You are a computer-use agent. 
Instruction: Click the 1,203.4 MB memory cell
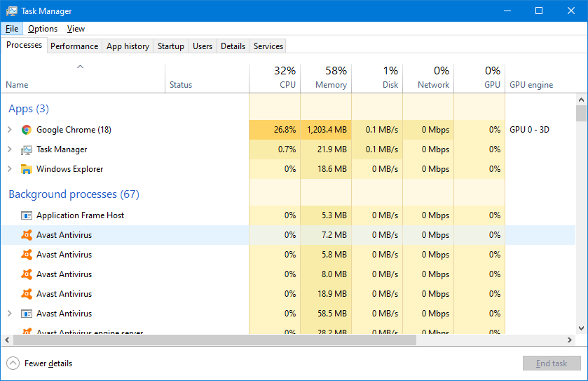click(x=326, y=130)
